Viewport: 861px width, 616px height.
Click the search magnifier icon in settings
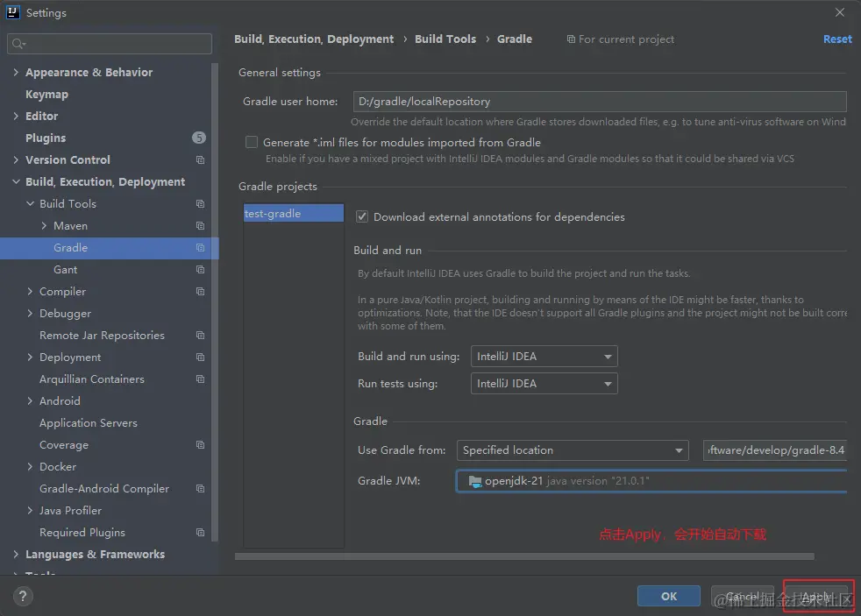click(18, 44)
